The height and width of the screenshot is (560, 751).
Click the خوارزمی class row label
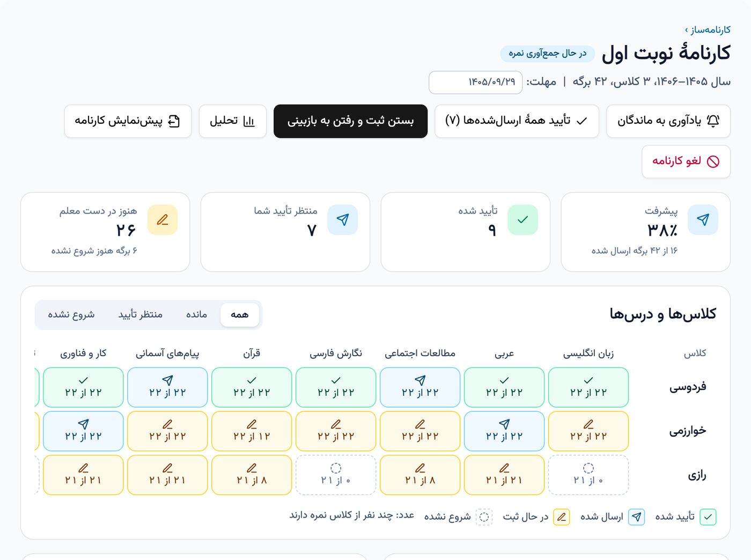click(688, 431)
